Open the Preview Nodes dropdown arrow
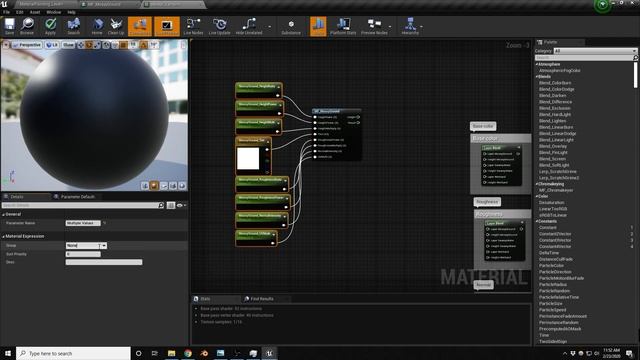The image size is (640, 360). pyautogui.click(x=390, y=27)
